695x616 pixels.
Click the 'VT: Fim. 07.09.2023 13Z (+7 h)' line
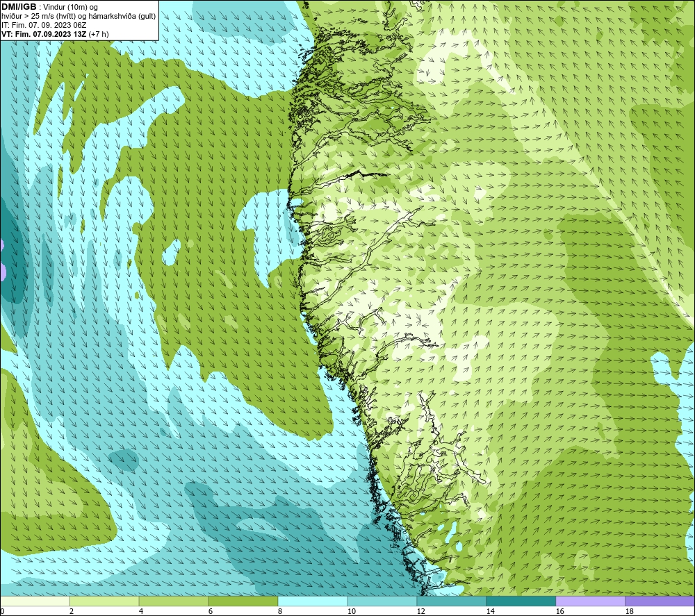tap(55, 34)
